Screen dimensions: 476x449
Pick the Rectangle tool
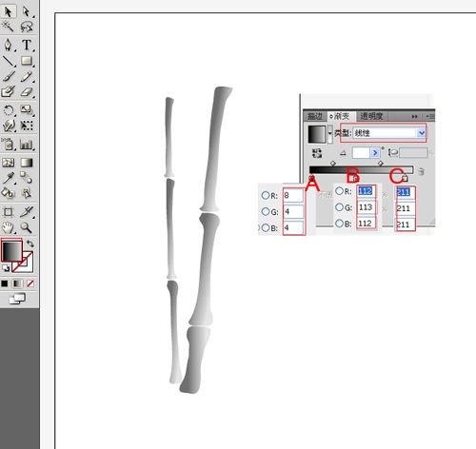coord(27,61)
